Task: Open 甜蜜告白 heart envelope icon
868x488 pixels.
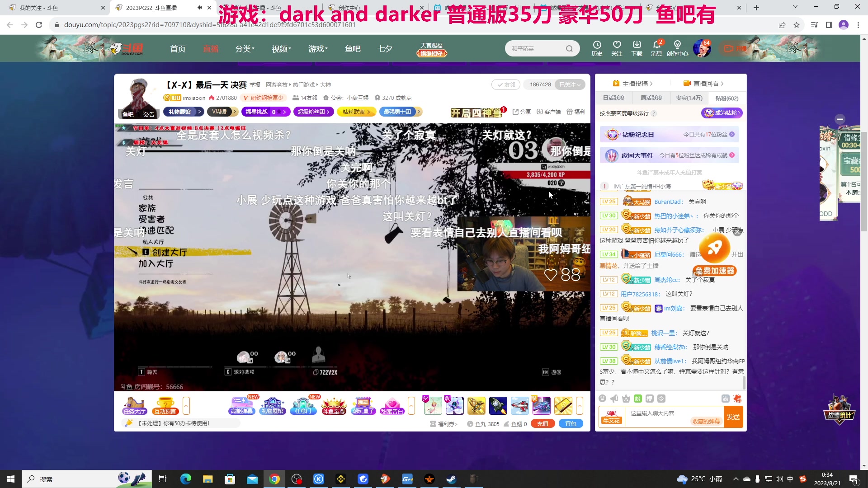Action: pos(392,405)
